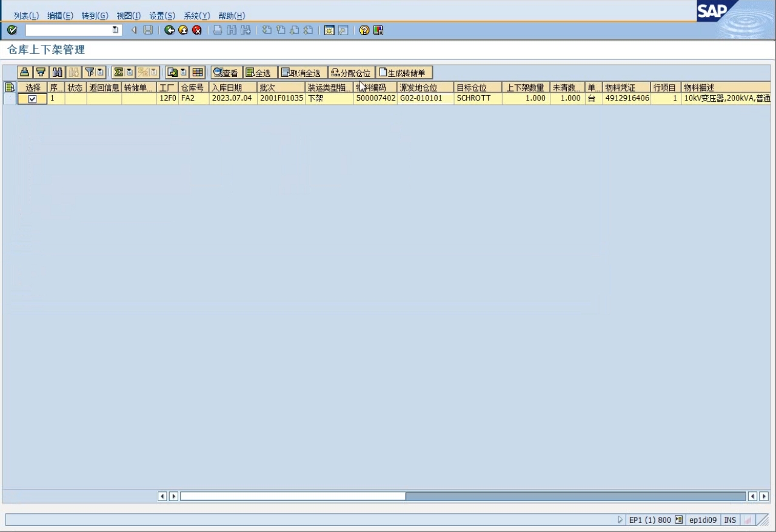Click the binoculars Find icon in grid toolbar
The width and height of the screenshot is (776, 532).
57,73
